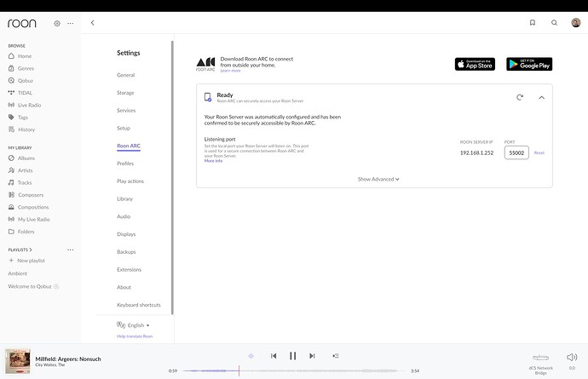Open Compositions in My Library

[28, 207]
